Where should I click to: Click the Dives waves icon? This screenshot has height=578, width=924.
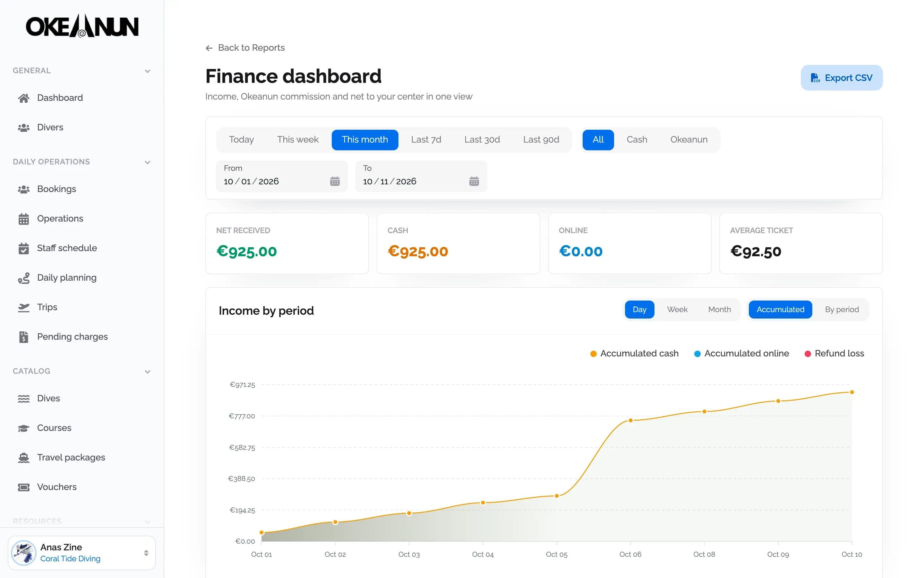pos(24,398)
